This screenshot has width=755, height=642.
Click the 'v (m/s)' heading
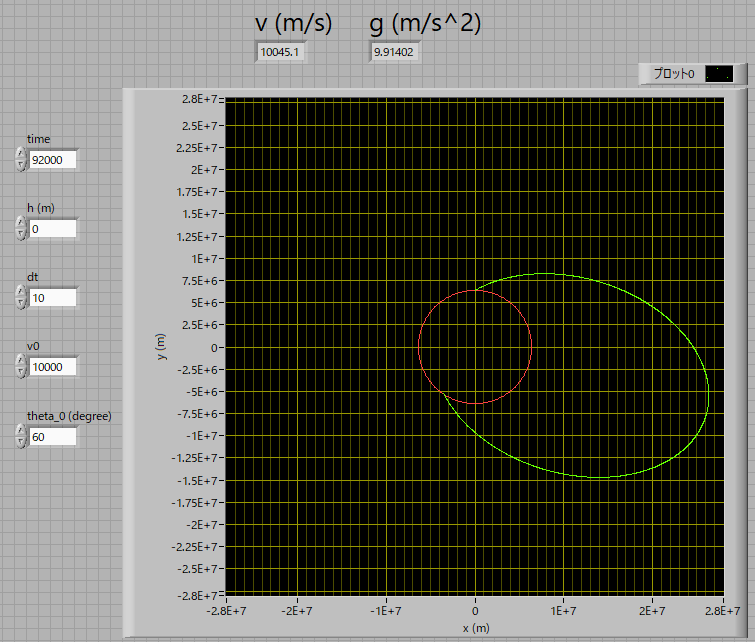(x=293, y=24)
